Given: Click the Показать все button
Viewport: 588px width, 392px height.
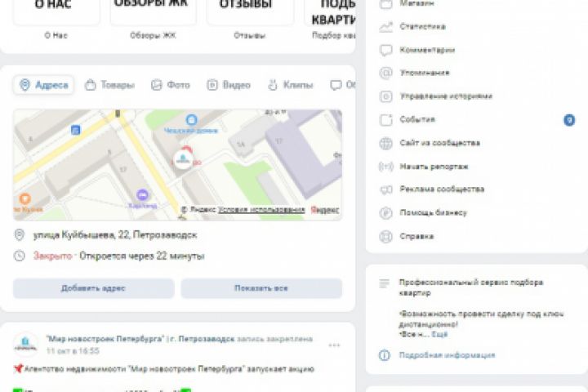Looking at the screenshot, I should click(261, 288).
